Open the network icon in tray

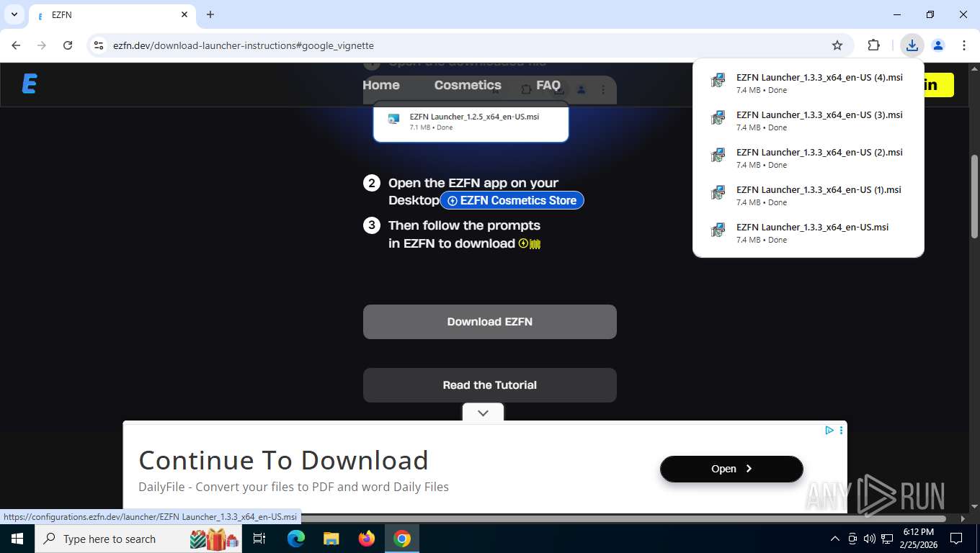(x=887, y=539)
